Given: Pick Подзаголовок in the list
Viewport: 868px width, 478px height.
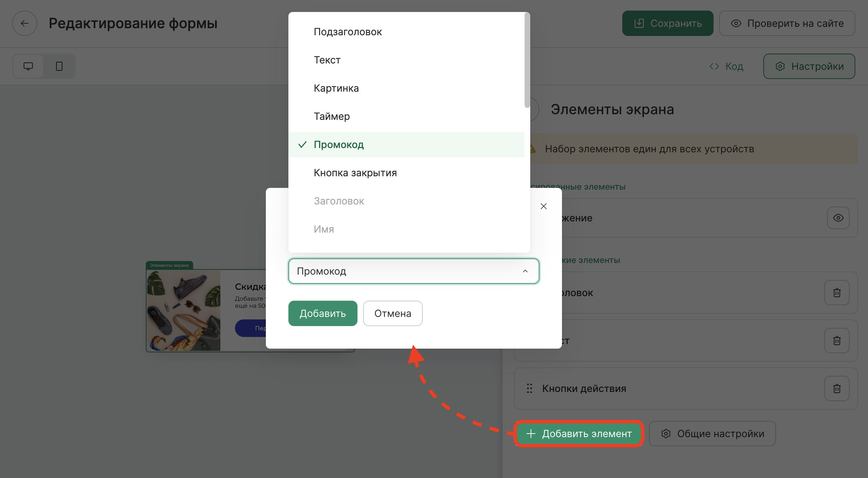Looking at the screenshot, I should pyautogui.click(x=348, y=32).
